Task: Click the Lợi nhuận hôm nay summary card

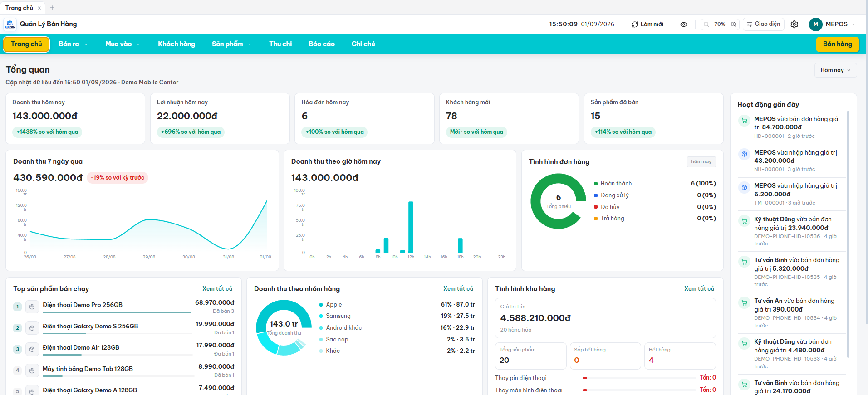Action: pos(220,119)
